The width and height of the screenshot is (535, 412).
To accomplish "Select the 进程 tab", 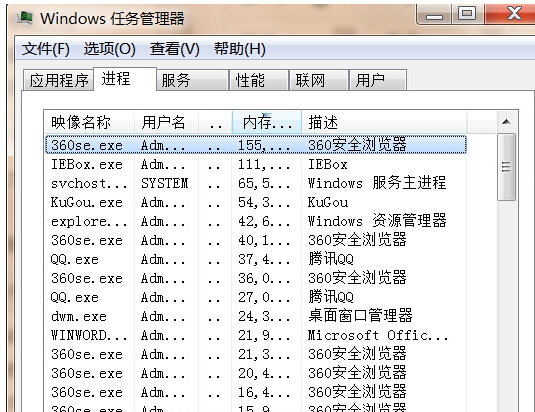I will coord(125,79).
